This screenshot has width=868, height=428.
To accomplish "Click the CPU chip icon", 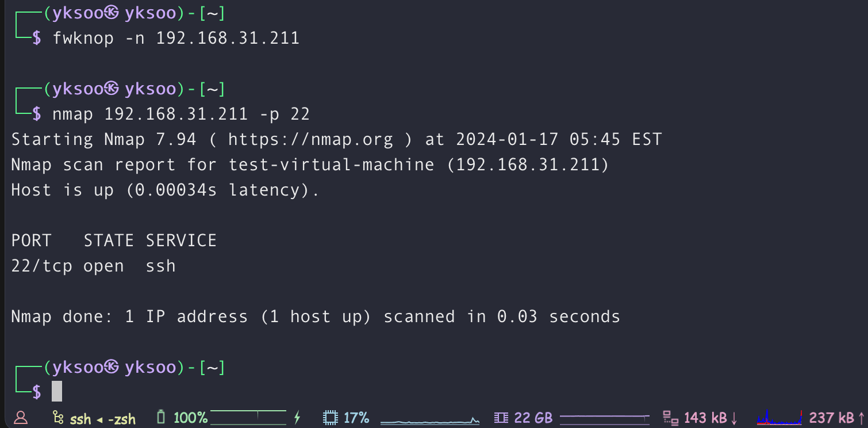I will click(x=330, y=418).
